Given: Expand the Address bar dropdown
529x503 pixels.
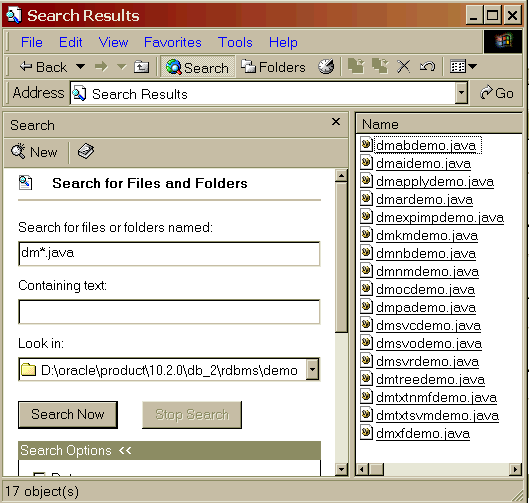Looking at the screenshot, I should click(461, 93).
